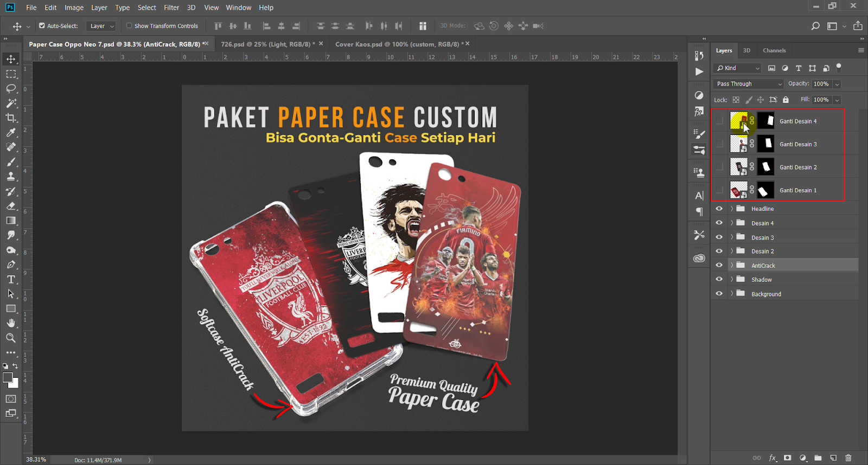Click the Opacity value field
The image size is (868, 465).
[822, 84]
